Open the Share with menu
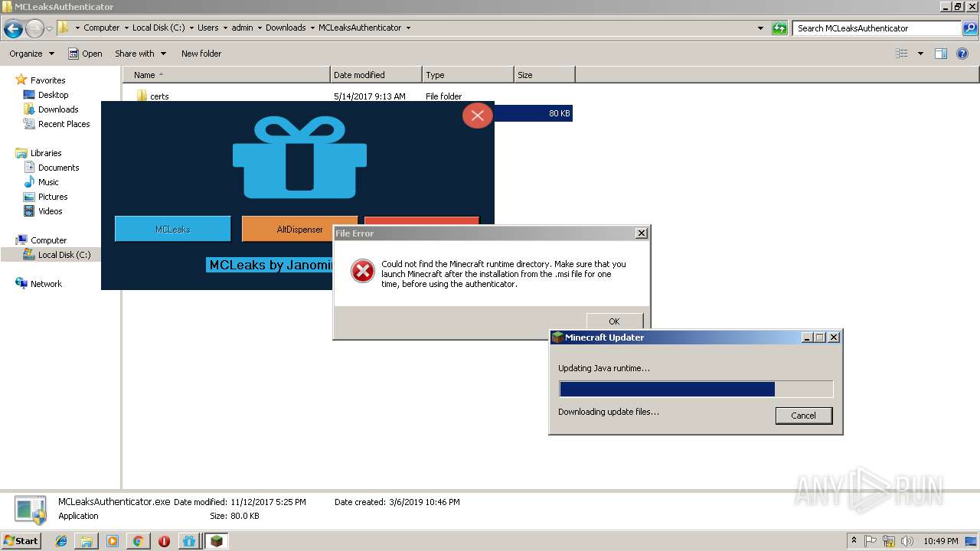 pyautogui.click(x=140, y=54)
